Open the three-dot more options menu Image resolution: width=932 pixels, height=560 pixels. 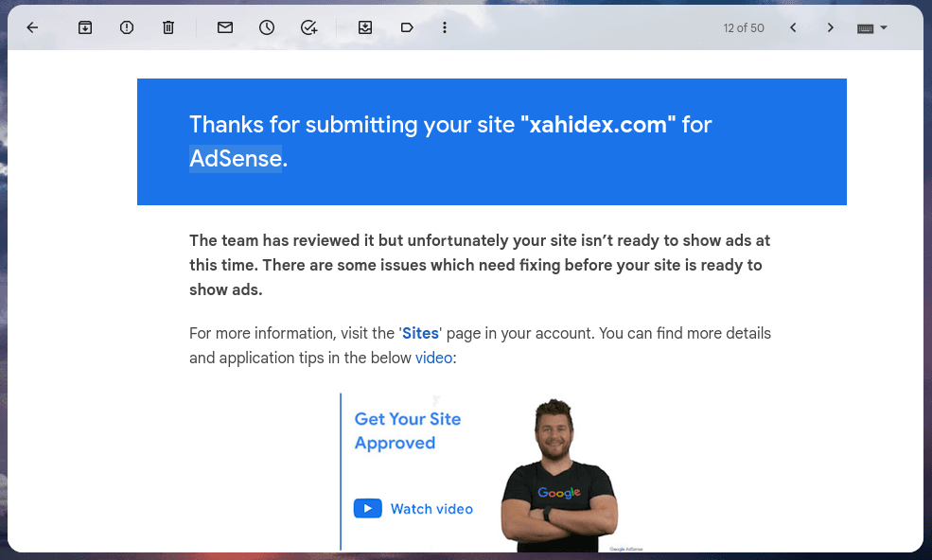point(444,27)
